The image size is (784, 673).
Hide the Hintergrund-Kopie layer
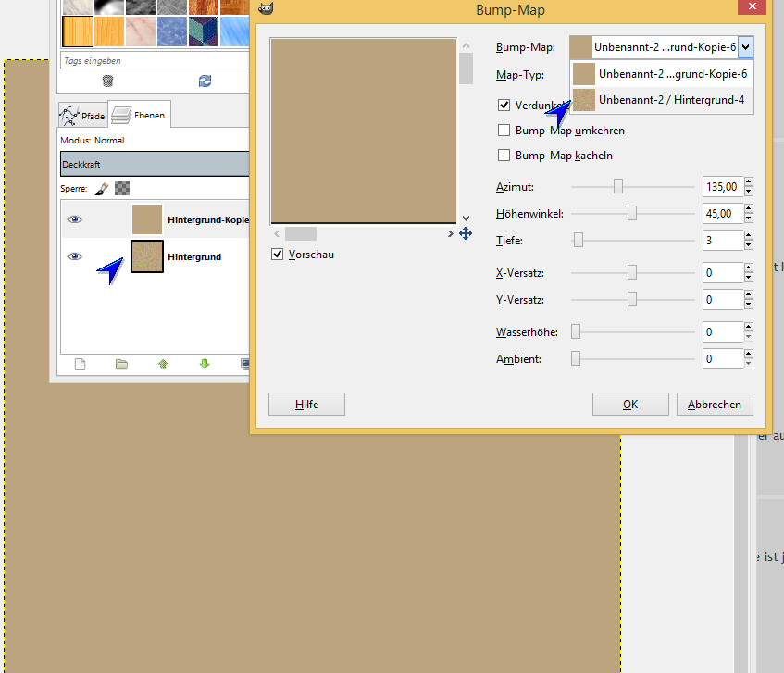[x=74, y=219]
